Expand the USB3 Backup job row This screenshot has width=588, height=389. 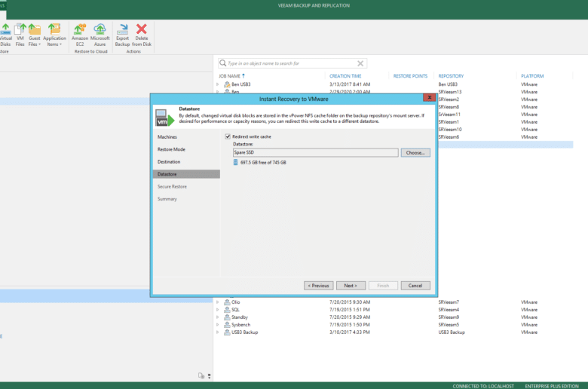[x=218, y=332]
